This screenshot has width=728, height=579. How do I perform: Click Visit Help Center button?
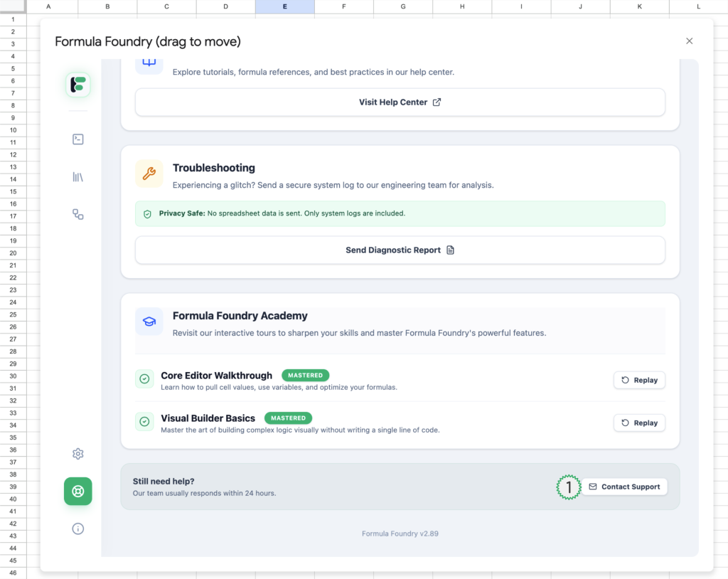tap(400, 102)
